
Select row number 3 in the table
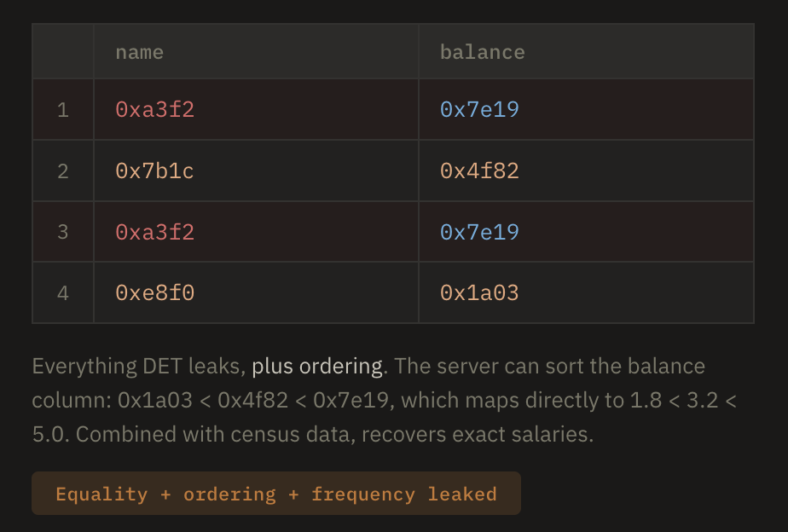[62, 232]
